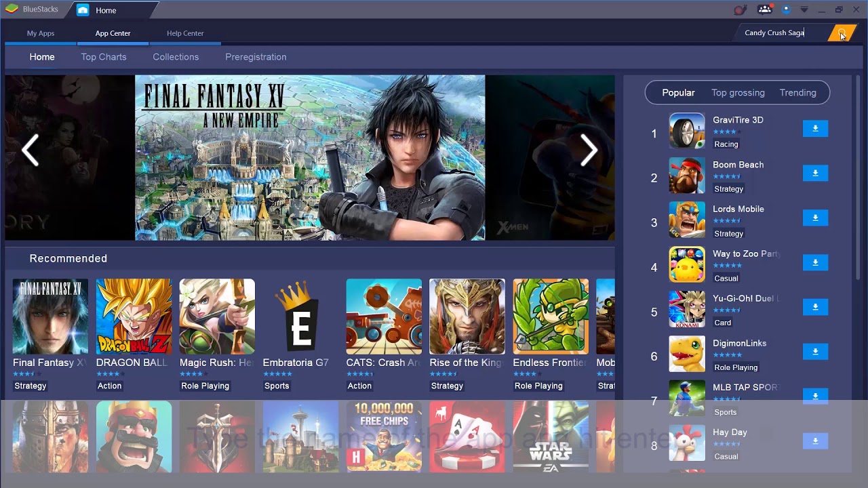The width and height of the screenshot is (868, 488).
Task: Open Rise of the Kings recommended thumbnail
Action: point(467,317)
